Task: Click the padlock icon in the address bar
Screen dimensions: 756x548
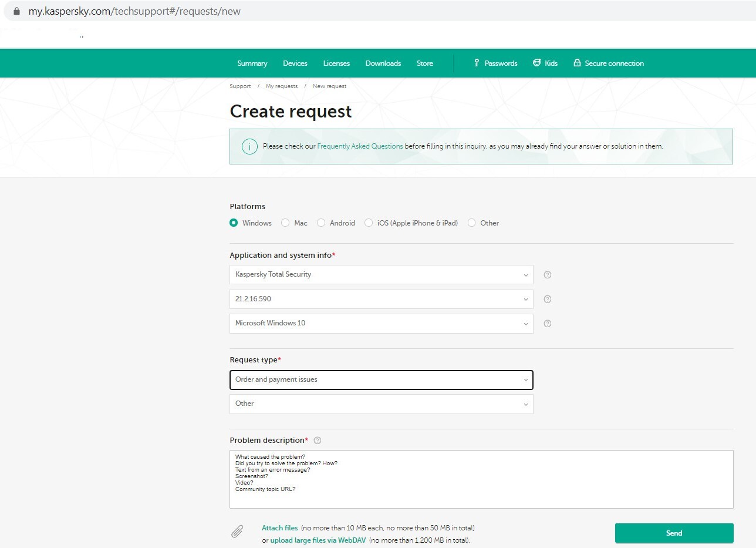Action: 16,11
